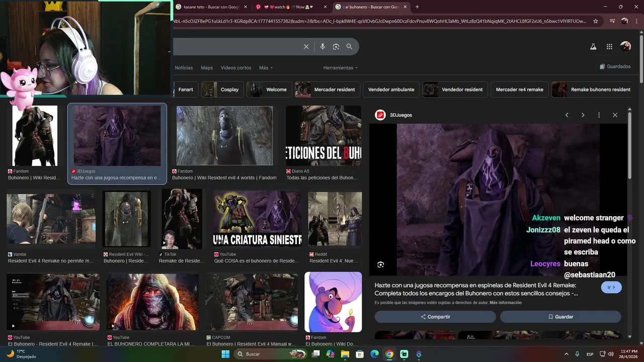Close the Pinterest watch tab
The height and width of the screenshot is (362, 644).
(325, 7)
